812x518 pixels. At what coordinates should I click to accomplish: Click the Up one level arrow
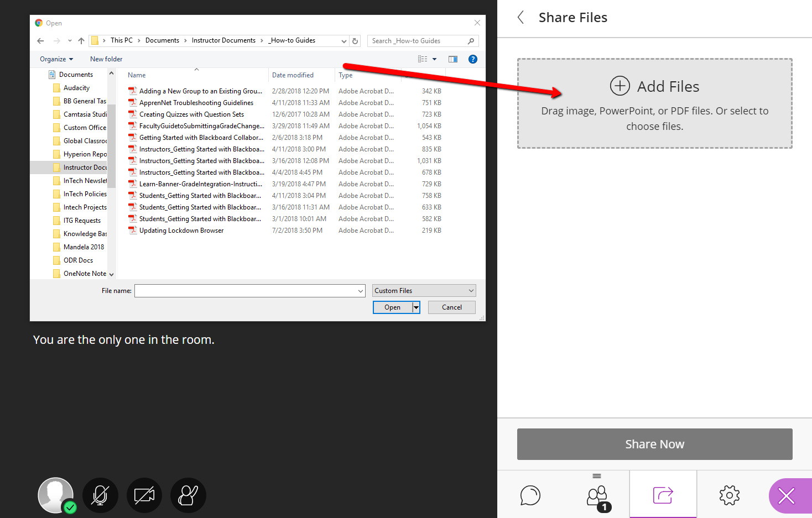pyautogui.click(x=81, y=41)
